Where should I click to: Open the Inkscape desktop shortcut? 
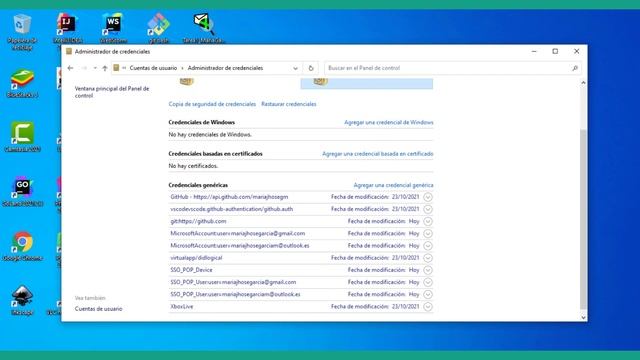pyautogui.click(x=22, y=301)
